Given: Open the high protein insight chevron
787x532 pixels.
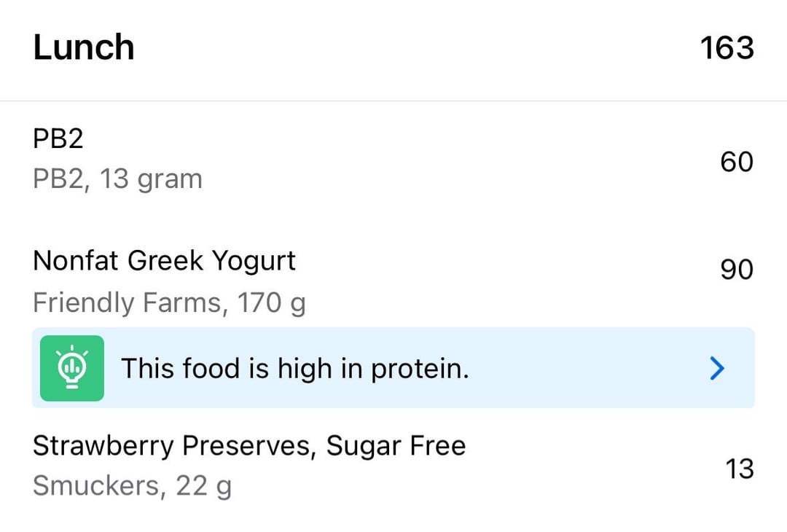Looking at the screenshot, I should (x=717, y=368).
